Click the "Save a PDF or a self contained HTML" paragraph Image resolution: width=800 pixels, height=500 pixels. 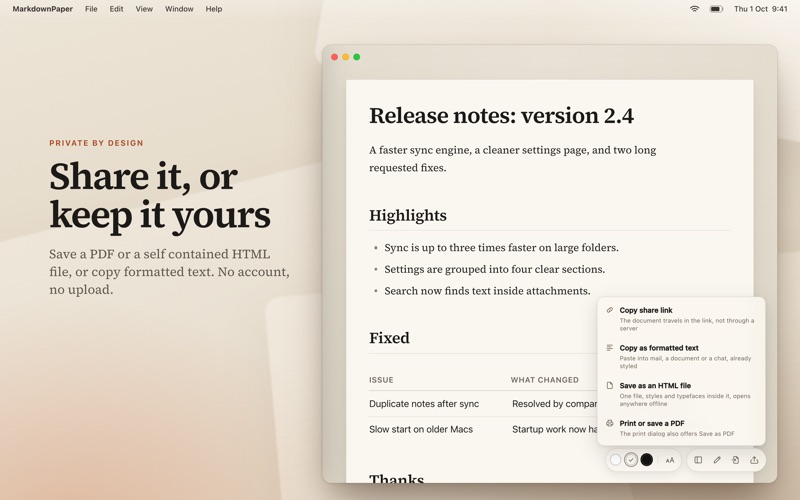coord(169,271)
